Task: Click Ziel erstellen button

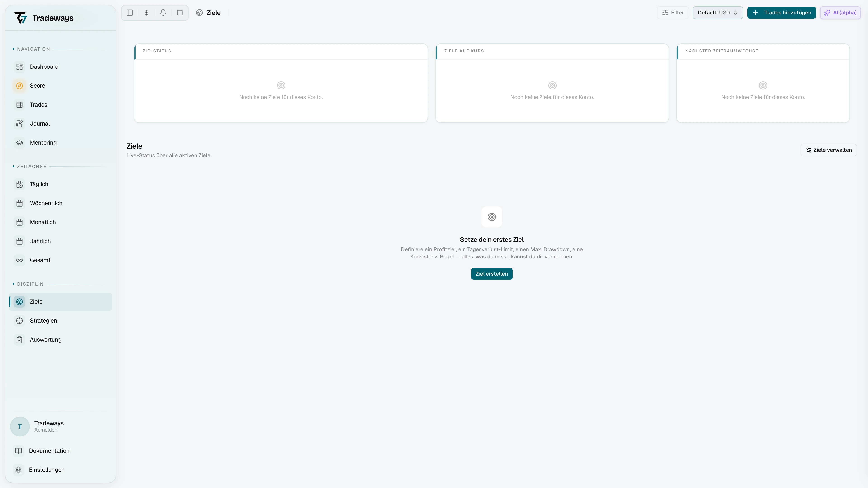Action: coord(492,274)
